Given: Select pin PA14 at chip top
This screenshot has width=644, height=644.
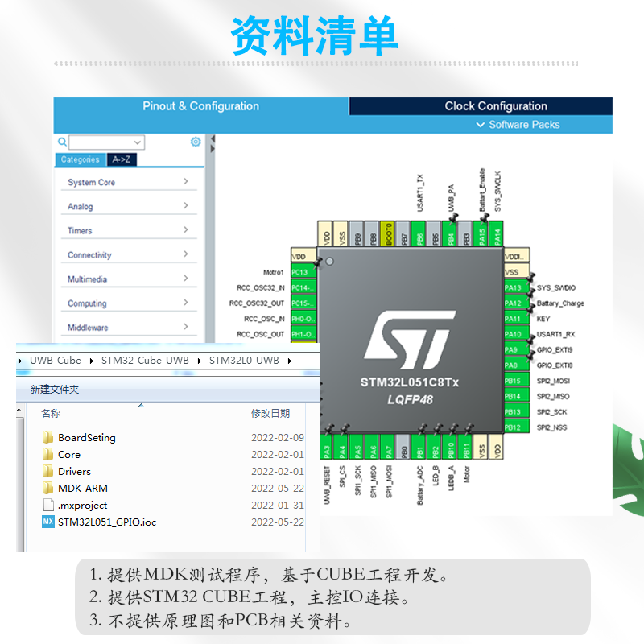Looking at the screenshot, I should 497,233.
